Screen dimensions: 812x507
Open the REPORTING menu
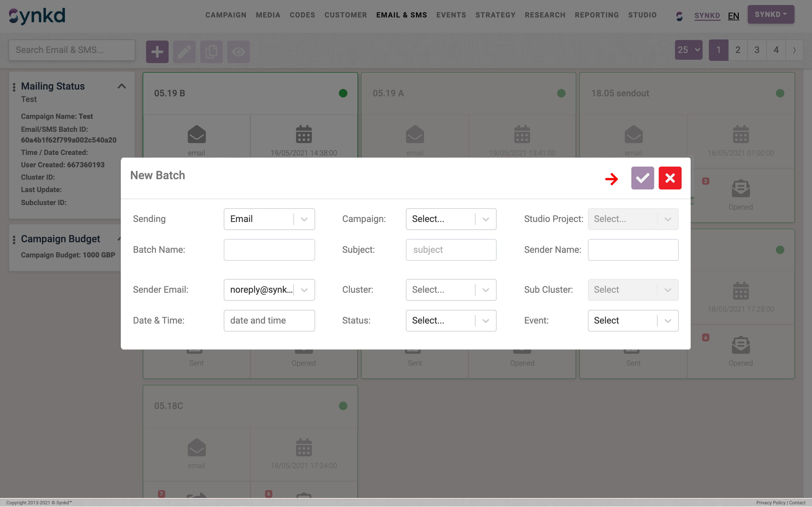coord(597,15)
